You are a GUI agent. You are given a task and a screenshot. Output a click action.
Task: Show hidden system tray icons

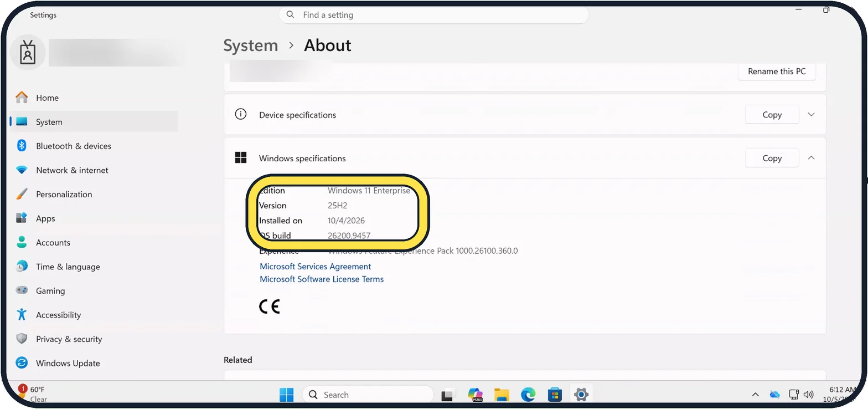(755, 395)
